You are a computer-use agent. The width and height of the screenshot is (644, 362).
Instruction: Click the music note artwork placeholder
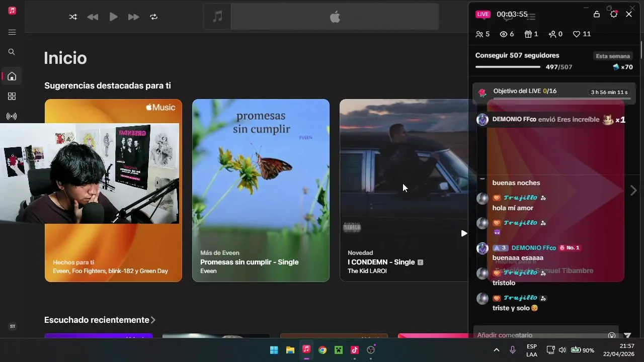tap(217, 17)
